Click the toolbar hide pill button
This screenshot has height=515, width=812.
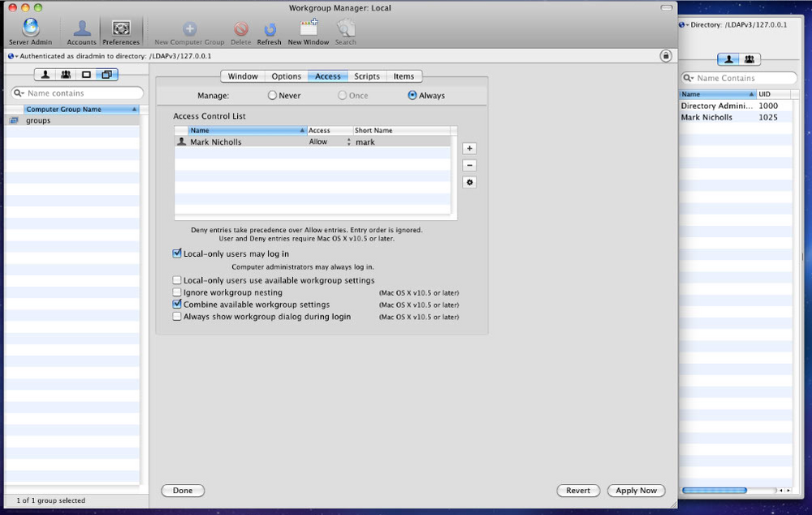(667, 8)
